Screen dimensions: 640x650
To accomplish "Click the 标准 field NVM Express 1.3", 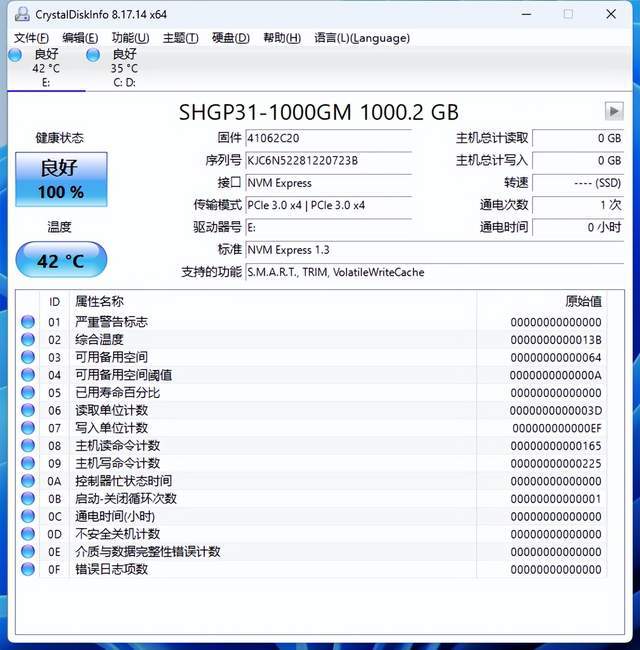I will [x=434, y=250].
